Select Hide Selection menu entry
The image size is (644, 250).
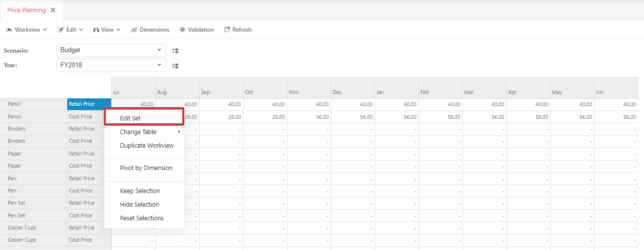coord(139,205)
